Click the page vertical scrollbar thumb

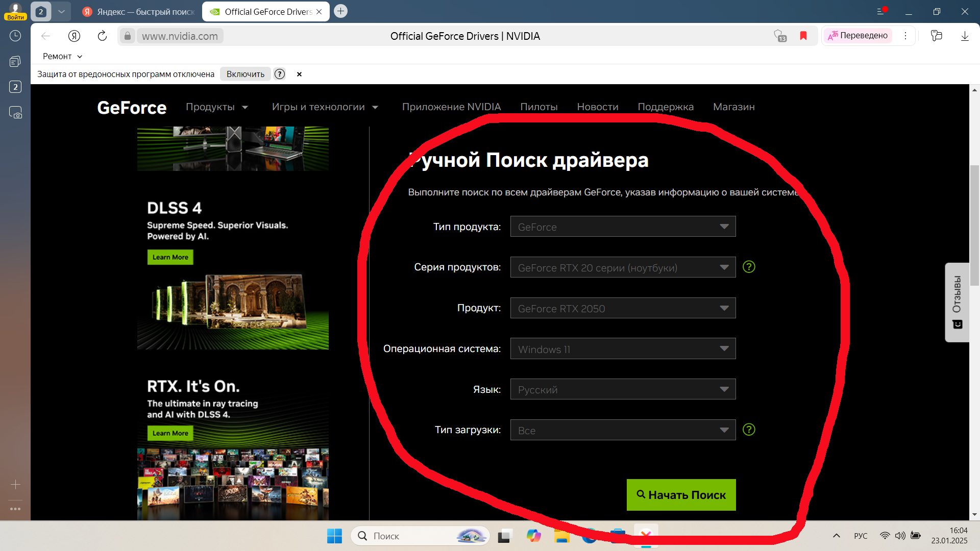974,224
